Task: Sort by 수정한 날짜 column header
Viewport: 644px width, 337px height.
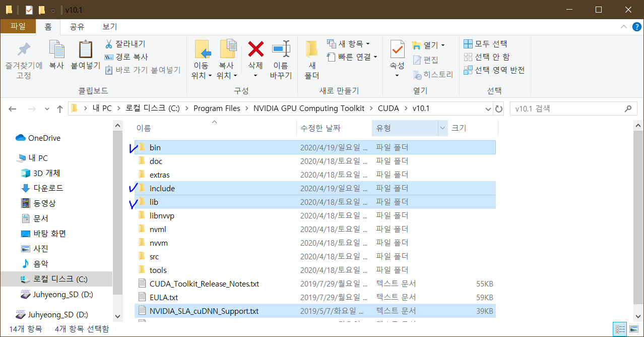Action: point(334,128)
